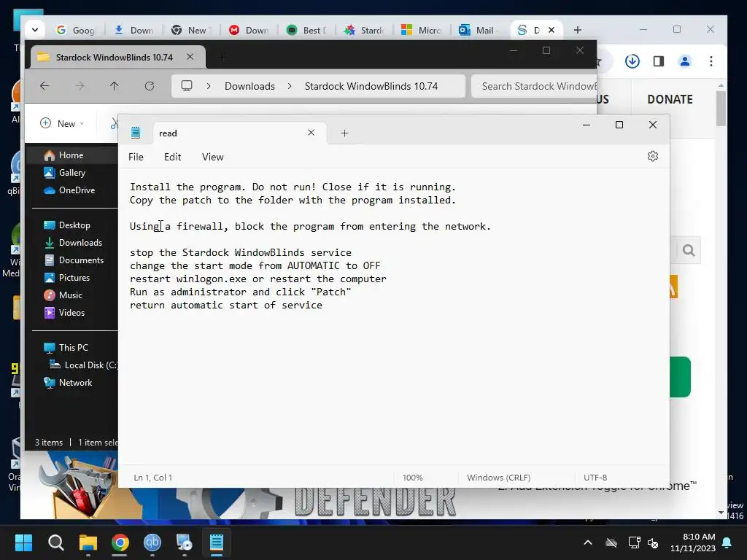Click Downloads in Explorer breadcrumb

pyautogui.click(x=249, y=86)
